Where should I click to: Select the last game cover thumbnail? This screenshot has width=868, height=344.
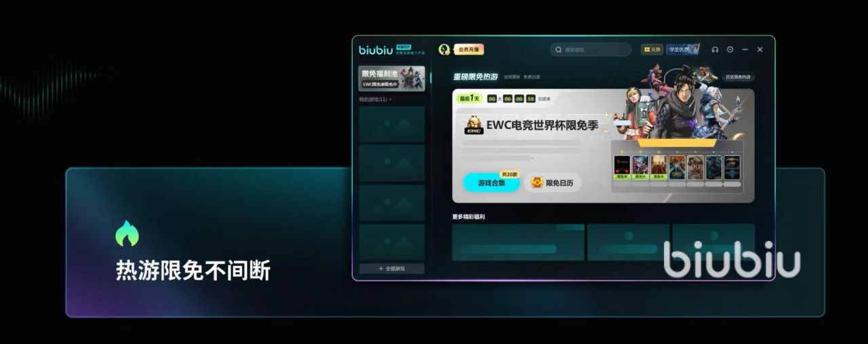pos(732,167)
